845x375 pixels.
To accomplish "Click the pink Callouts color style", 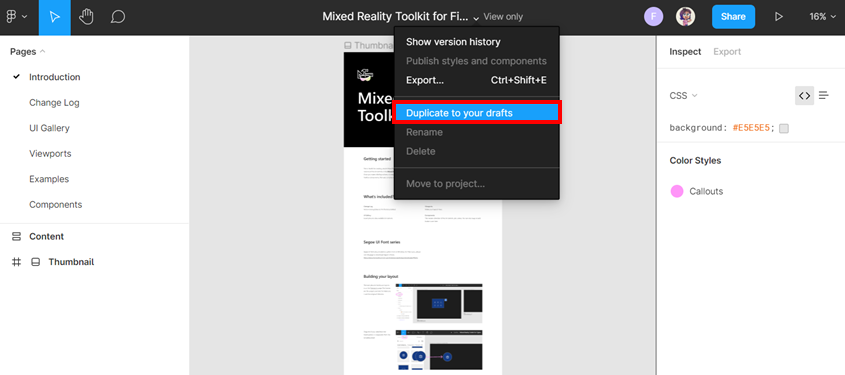I will 677,191.
